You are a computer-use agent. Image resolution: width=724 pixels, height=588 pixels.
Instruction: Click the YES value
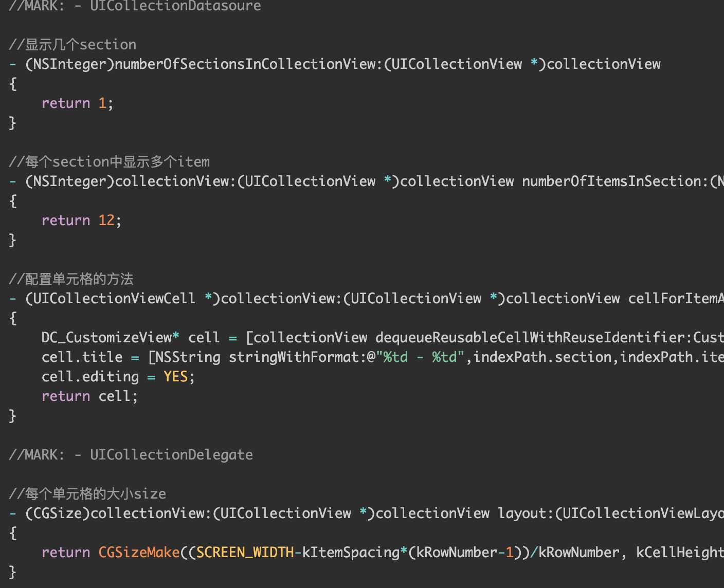click(176, 377)
